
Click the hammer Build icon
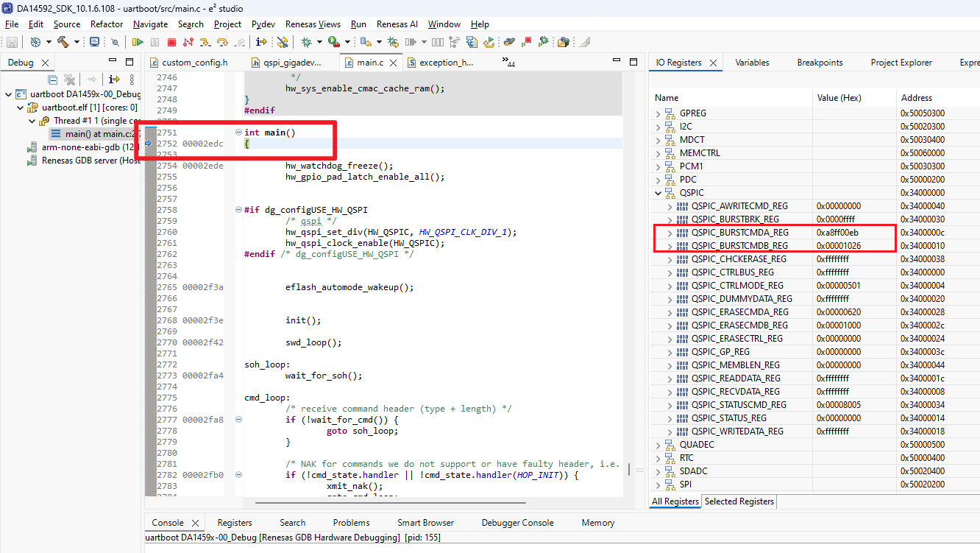[63, 43]
